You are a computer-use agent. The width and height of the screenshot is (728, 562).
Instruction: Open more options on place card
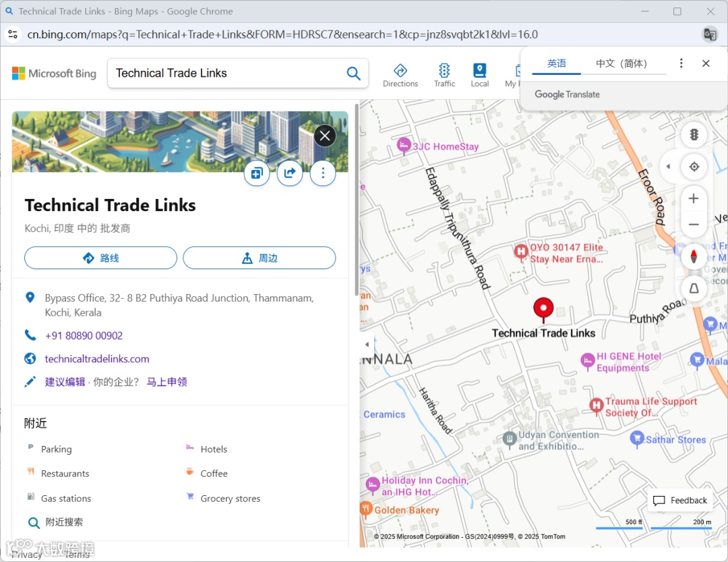(x=323, y=173)
